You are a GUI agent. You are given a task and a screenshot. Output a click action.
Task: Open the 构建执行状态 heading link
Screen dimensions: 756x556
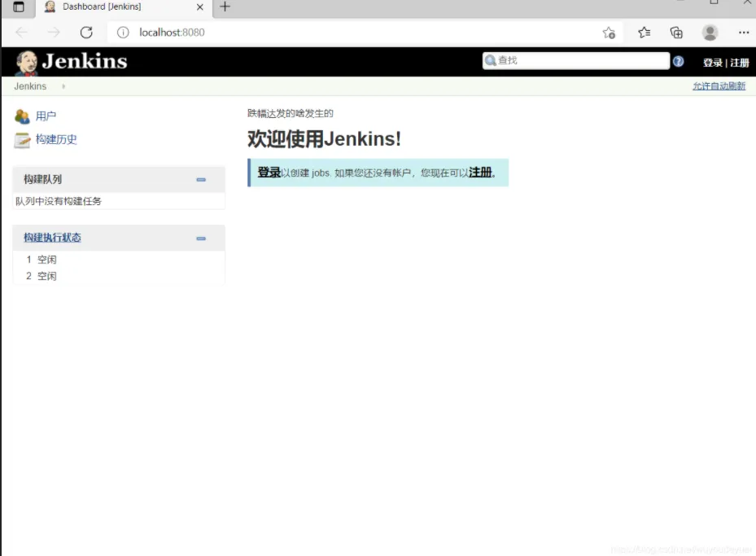tap(53, 238)
